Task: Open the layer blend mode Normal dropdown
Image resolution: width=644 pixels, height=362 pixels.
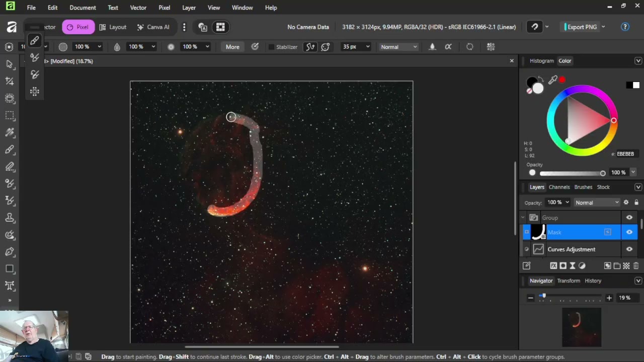Action: point(597,202)
